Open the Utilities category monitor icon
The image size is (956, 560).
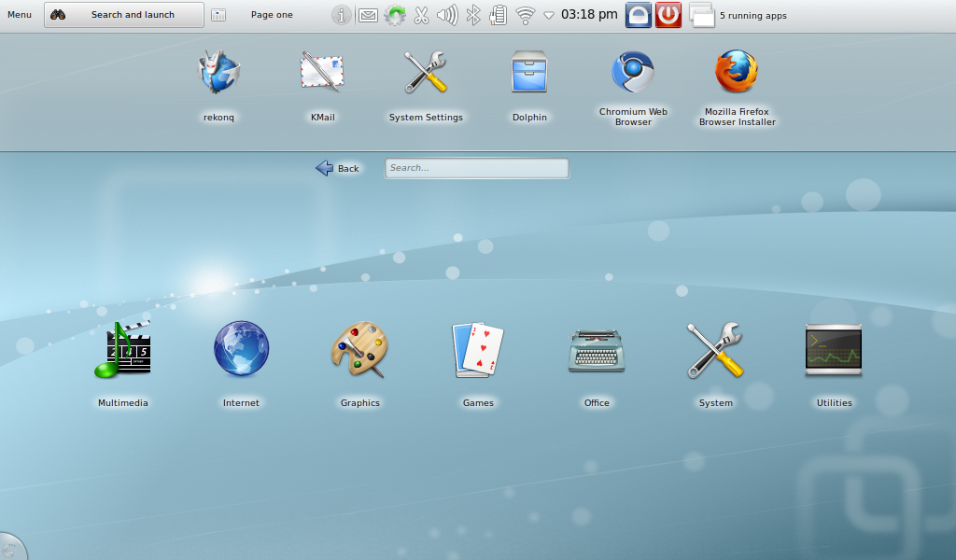(834, 350)
